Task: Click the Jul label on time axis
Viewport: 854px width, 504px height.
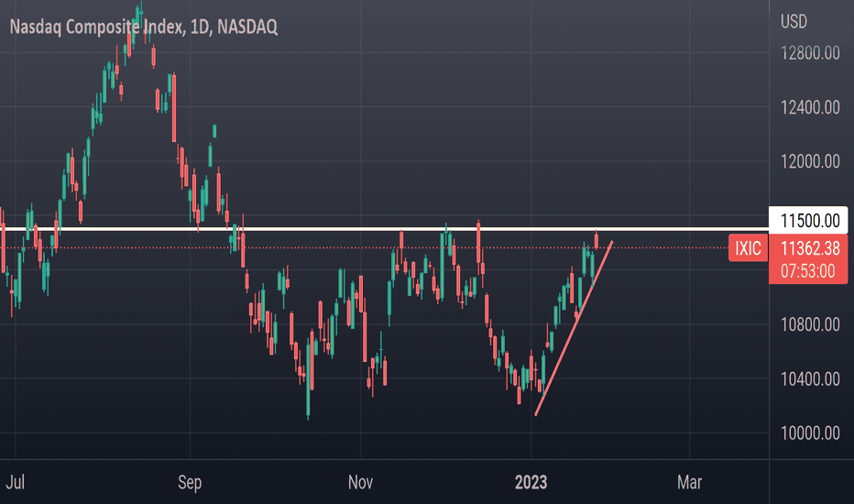Action: [16, 482]
